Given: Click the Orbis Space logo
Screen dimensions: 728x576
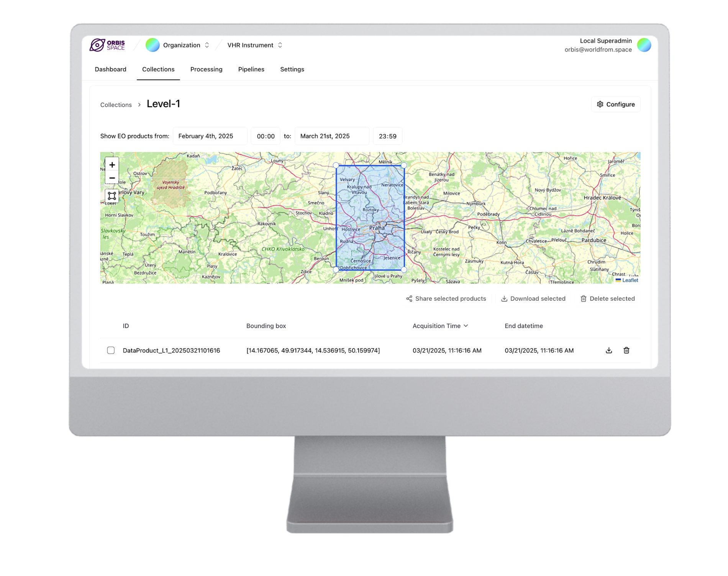Looking at the screenshot, I should tap(107, 45).
